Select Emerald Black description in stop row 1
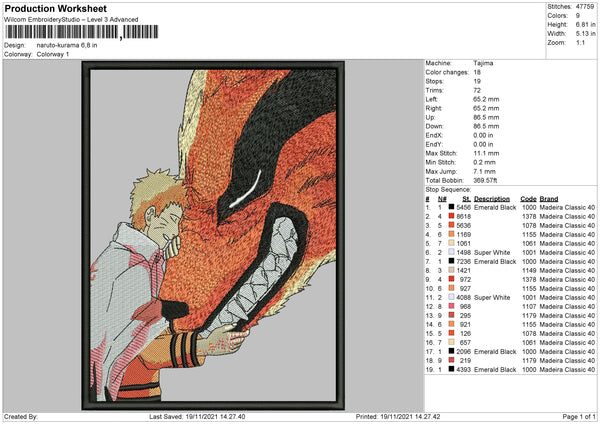The height and width of the screenshot is (424, 600). [495, 207]
